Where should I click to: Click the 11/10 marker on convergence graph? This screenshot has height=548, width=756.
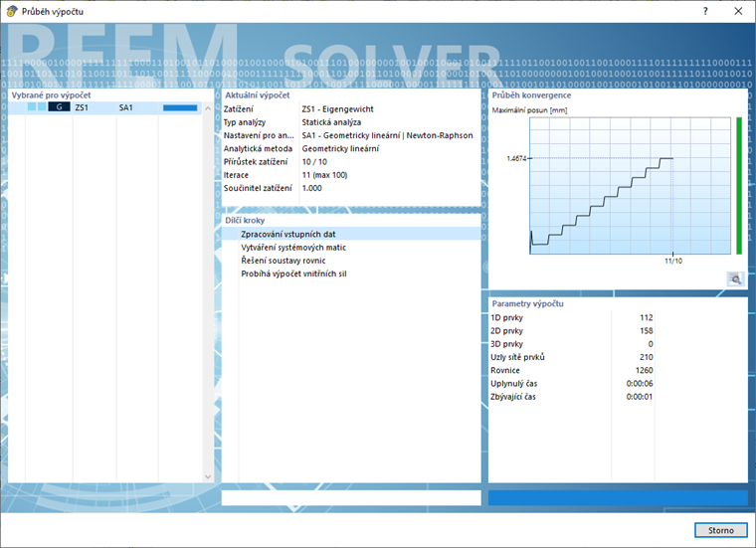point(673,261)
